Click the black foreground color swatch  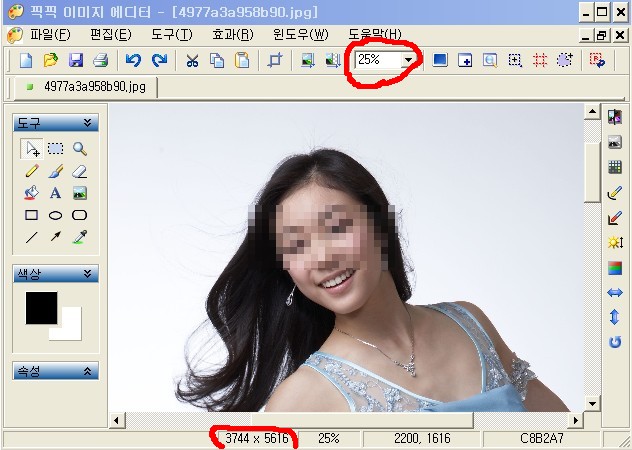42,308
